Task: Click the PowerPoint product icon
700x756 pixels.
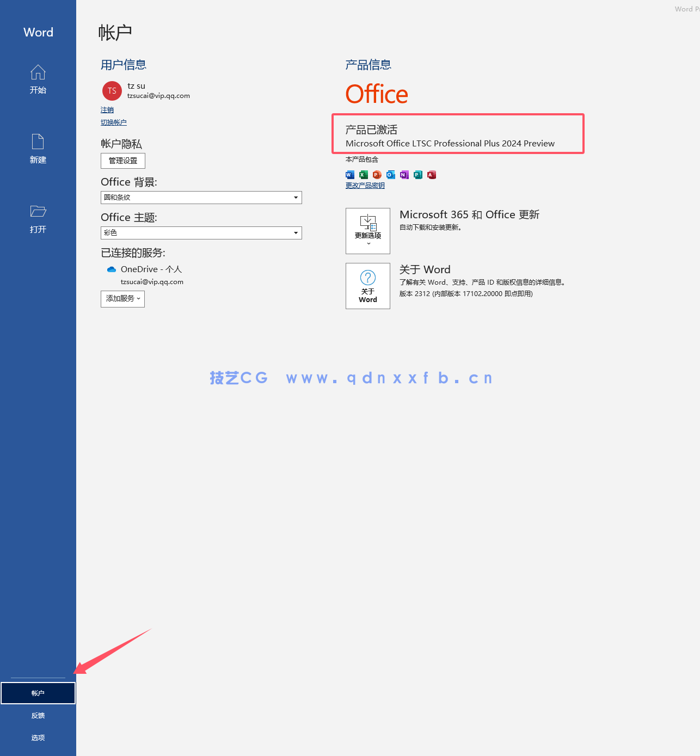Action: coord(377,175)
